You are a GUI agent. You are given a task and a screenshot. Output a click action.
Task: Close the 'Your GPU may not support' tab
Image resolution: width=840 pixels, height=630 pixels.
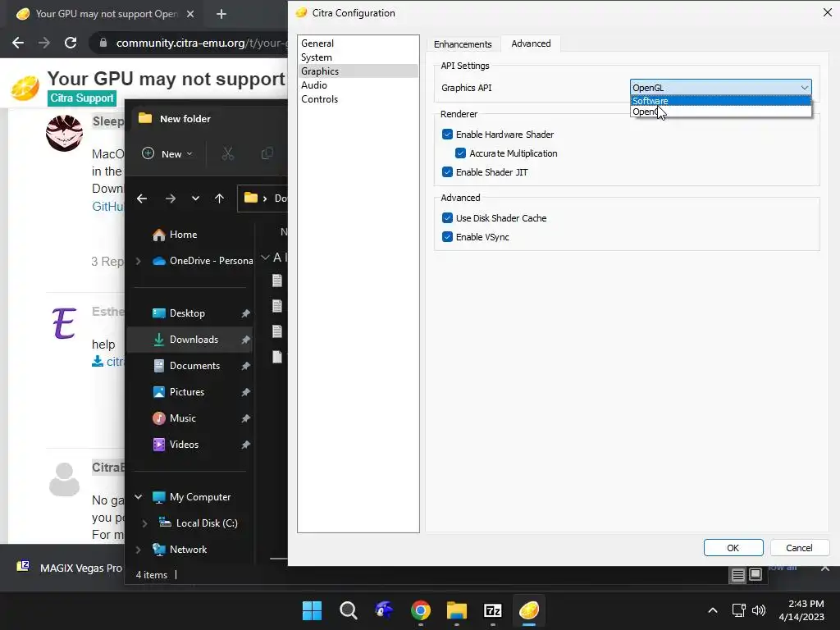pyautogui.click(x=190, y=14)
